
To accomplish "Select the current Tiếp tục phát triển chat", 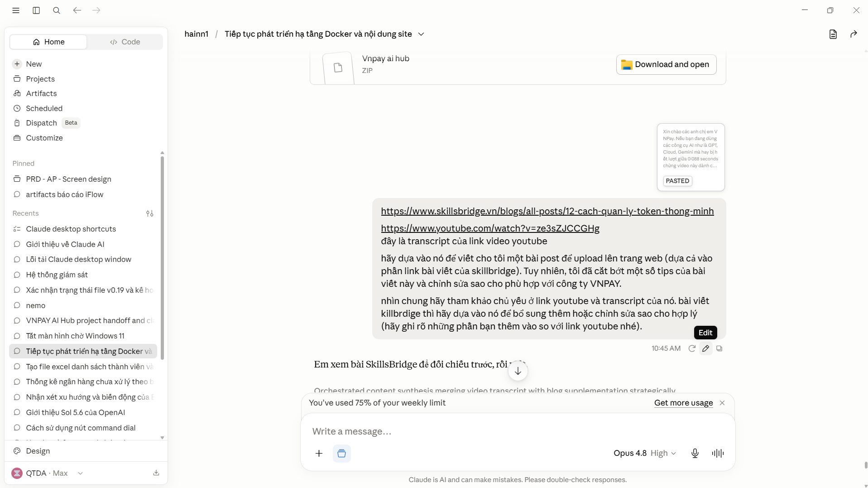I will point(83,351).
